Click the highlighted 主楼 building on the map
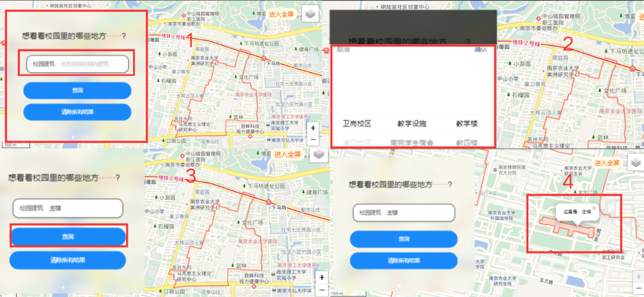 [x=567, y=226]
